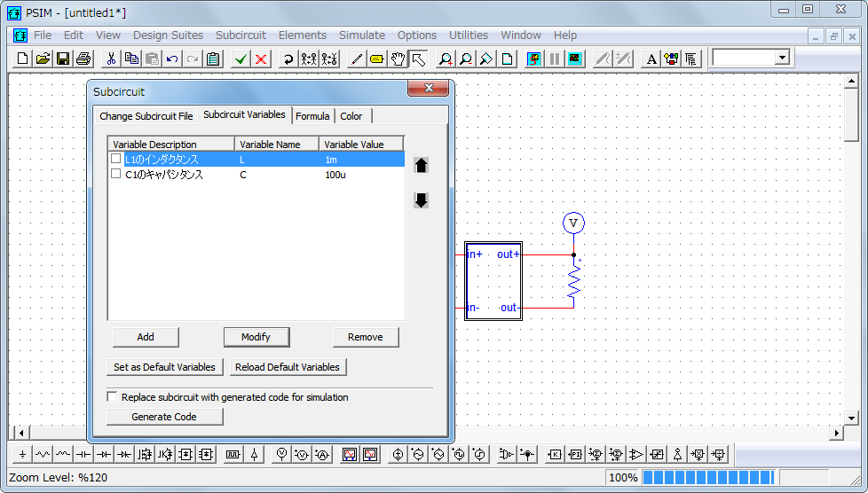Click the Copy icon
This screenshot has width=868, height=493.
(x=131, y=59)
